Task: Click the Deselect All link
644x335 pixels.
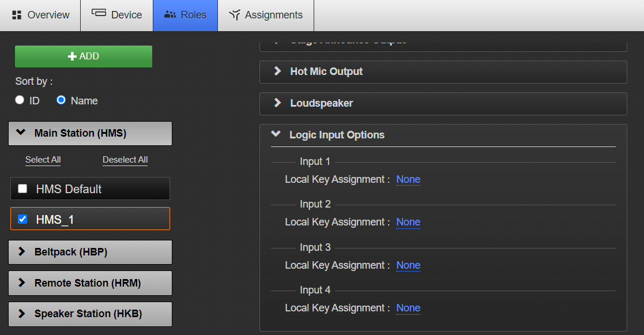Action: pyautogui.click(x=125, y=159)
